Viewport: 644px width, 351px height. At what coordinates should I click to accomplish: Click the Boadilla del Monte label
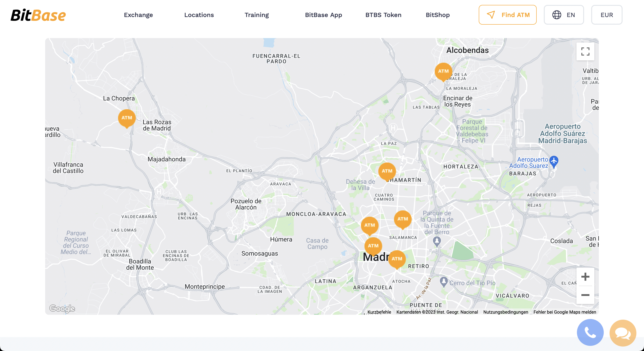pyautogui.click(x=140, y=264)
